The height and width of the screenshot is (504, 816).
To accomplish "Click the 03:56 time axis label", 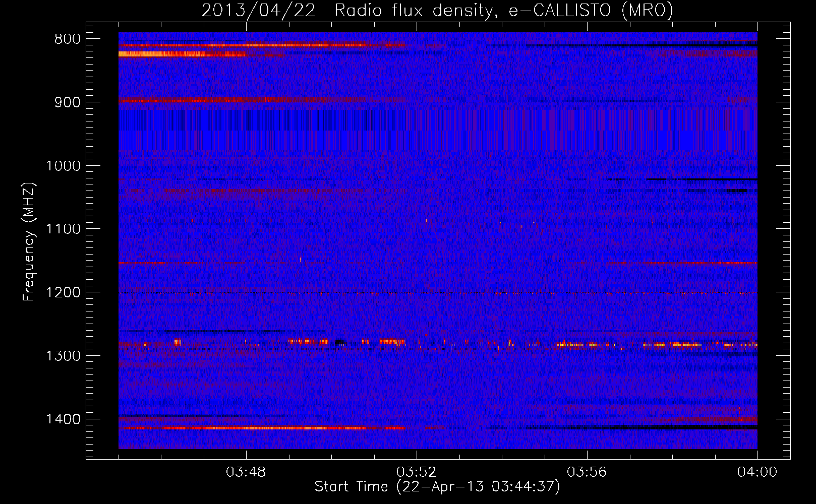I will click(587, 472).
